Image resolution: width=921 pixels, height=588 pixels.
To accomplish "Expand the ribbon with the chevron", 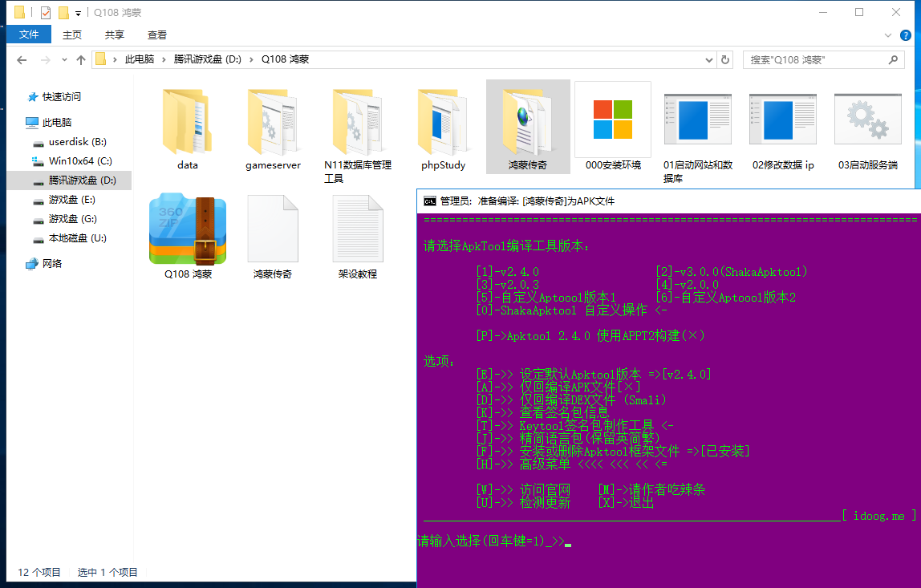I will pyautogui.click(x=888, y=35).
